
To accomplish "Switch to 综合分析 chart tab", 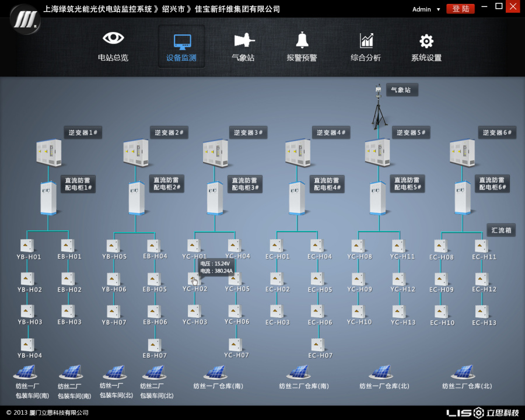I will 366,47.
